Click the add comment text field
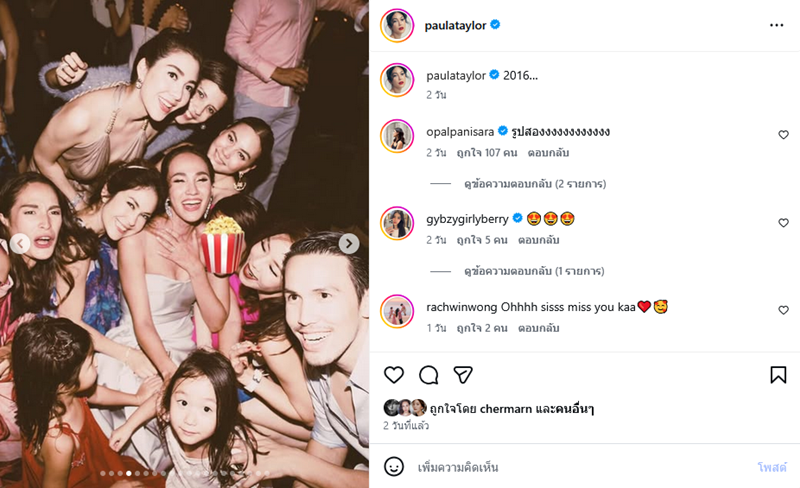 580,467
